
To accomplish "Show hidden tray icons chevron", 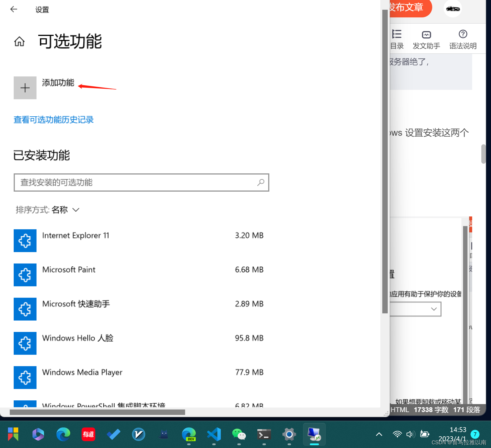I will tap(379, 434).
